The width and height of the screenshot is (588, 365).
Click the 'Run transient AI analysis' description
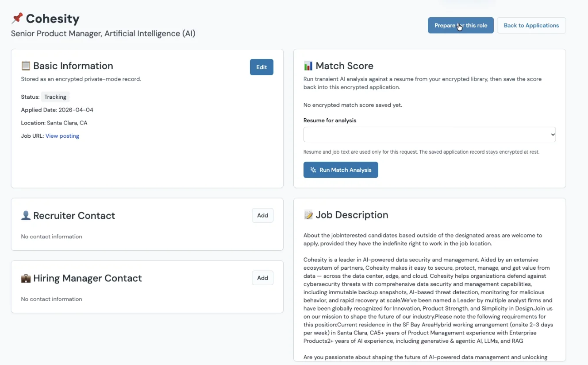[x=423, y=83]
